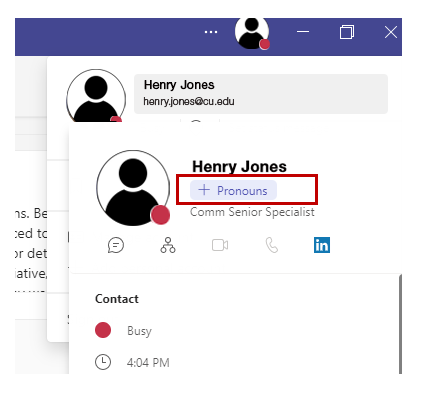Screen dimensions: 429x396
Task: Add pronouns with the Pronouns button
Action: pyautogui.click(x=233, y=190)
